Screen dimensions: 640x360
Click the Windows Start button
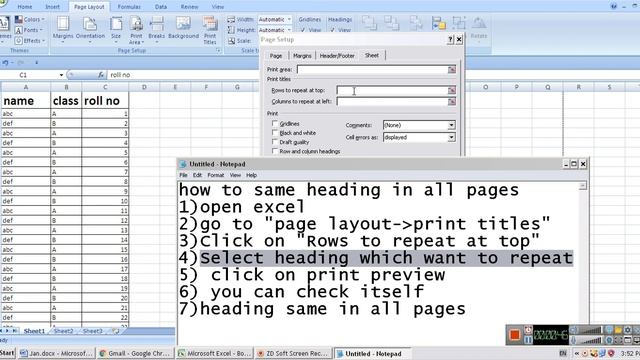pos(7,353)
